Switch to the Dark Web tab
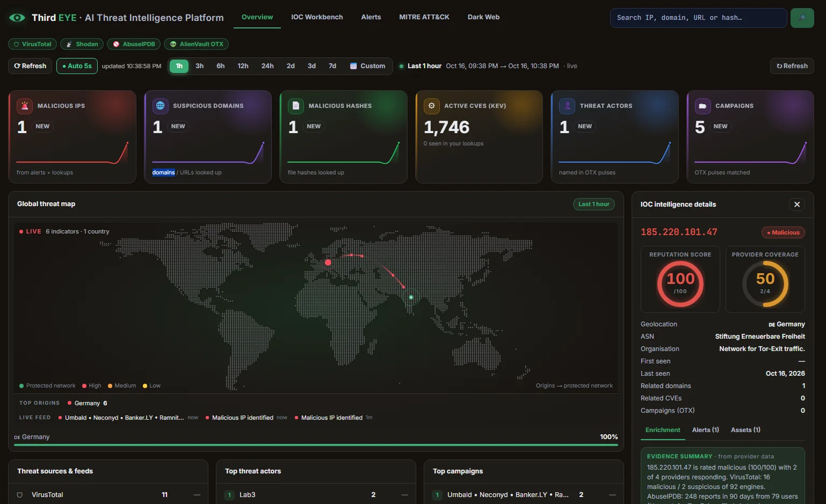 [x=483, y=17]
